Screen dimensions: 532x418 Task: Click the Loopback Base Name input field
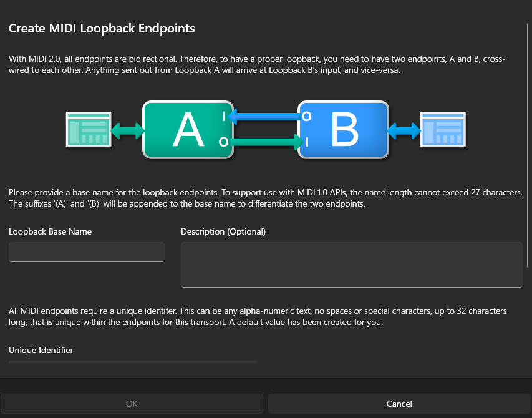[87, 252]
